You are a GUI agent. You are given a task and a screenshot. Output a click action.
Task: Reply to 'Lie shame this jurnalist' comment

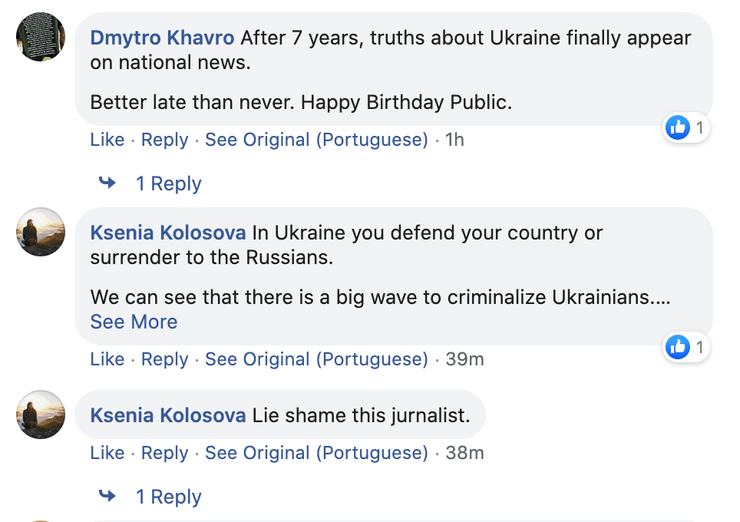[165, 453]
